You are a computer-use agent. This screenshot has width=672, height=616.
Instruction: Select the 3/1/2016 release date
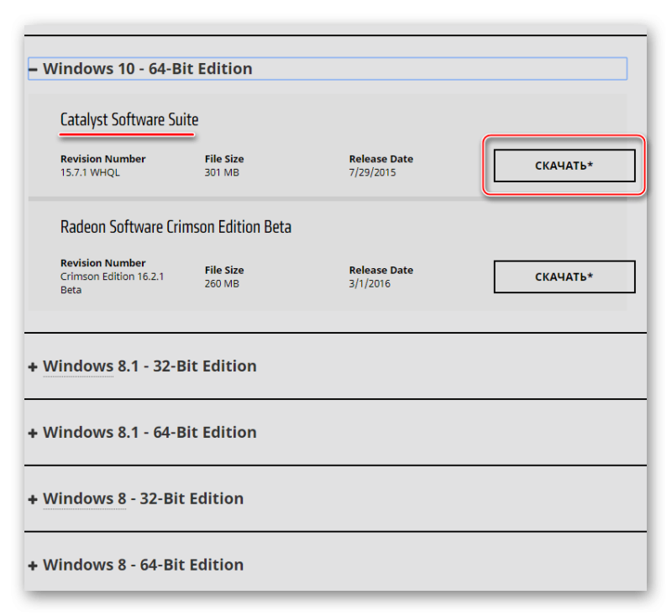(370, 284)
